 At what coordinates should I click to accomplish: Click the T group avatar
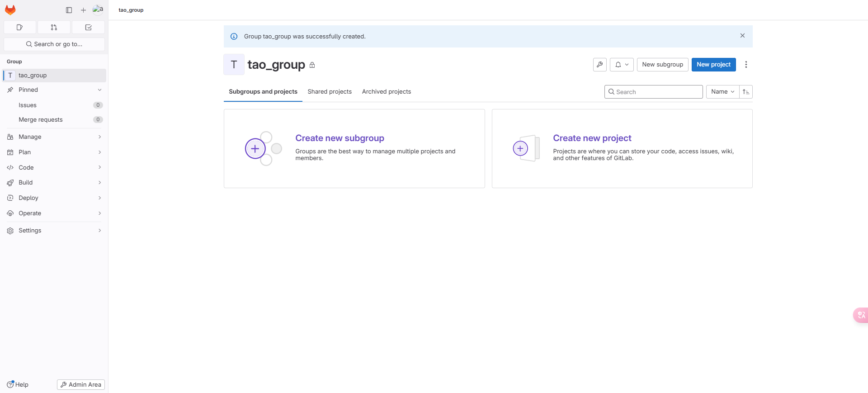[234, 64]
